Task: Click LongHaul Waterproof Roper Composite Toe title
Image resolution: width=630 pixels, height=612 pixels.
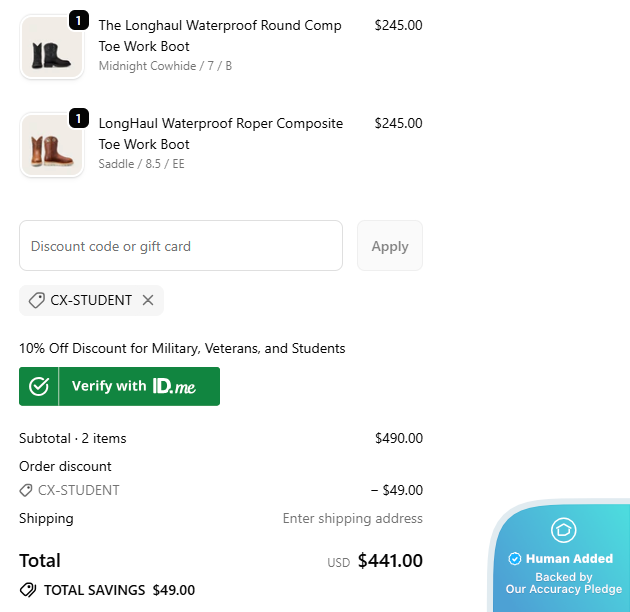Action: point(220,133)
